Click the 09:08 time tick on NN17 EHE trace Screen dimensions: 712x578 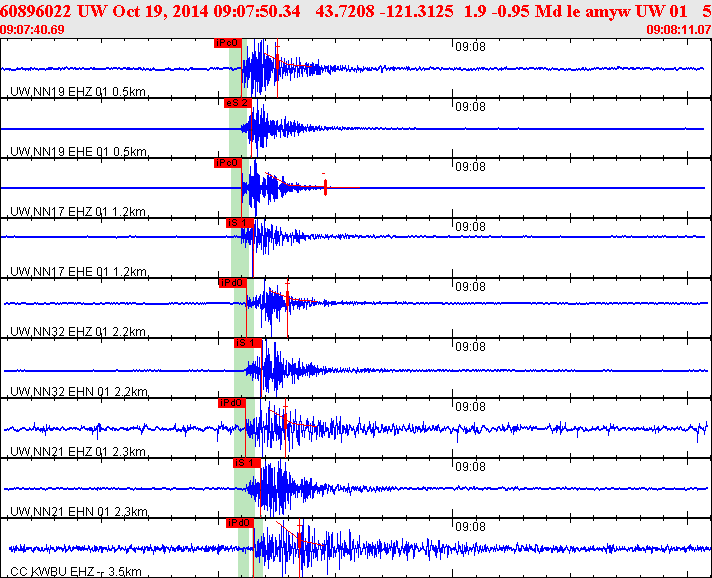pyautogui.click(x=470, y=227)
